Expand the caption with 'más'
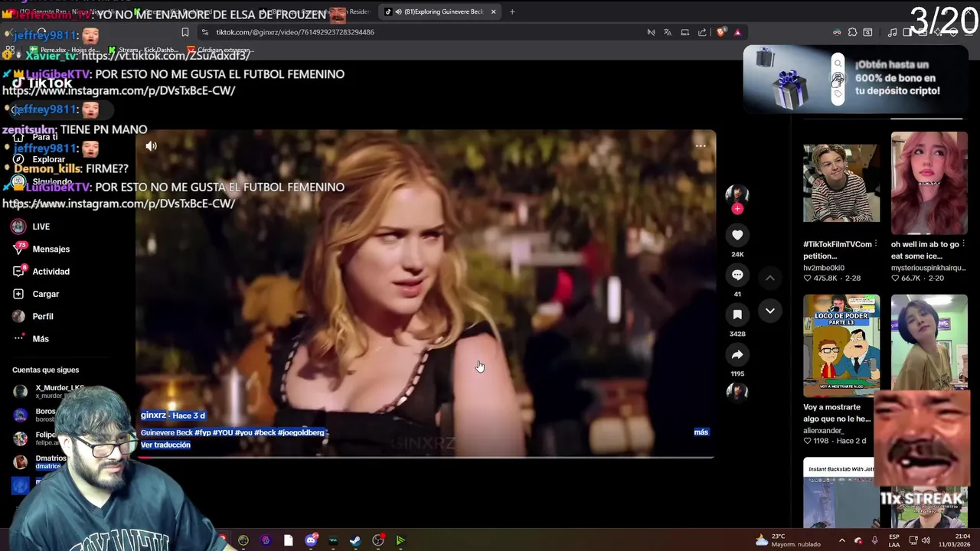This screenshot has height=551, width=980. click(701, 432)
